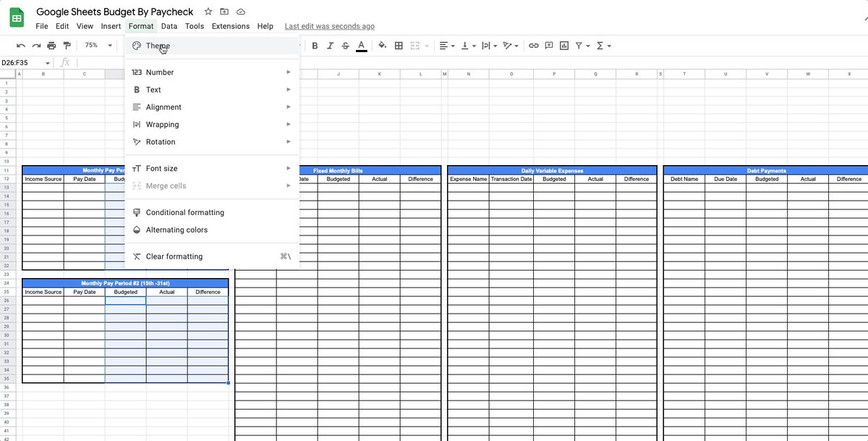Viewport: 868px width, 441px height.
Task: Star the document with the star icon
Action: click(208, 12)
